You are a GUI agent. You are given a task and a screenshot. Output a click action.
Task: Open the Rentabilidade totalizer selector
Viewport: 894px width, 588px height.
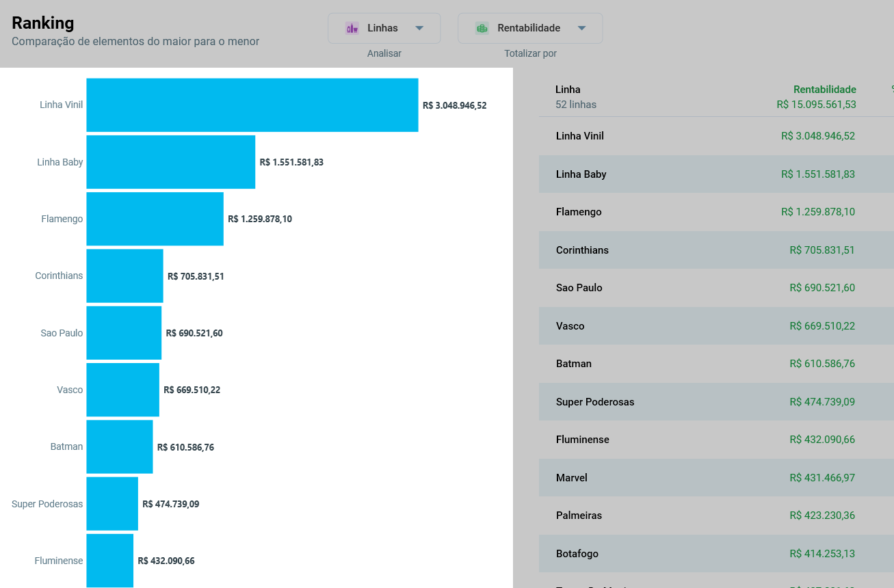(530, 28)
